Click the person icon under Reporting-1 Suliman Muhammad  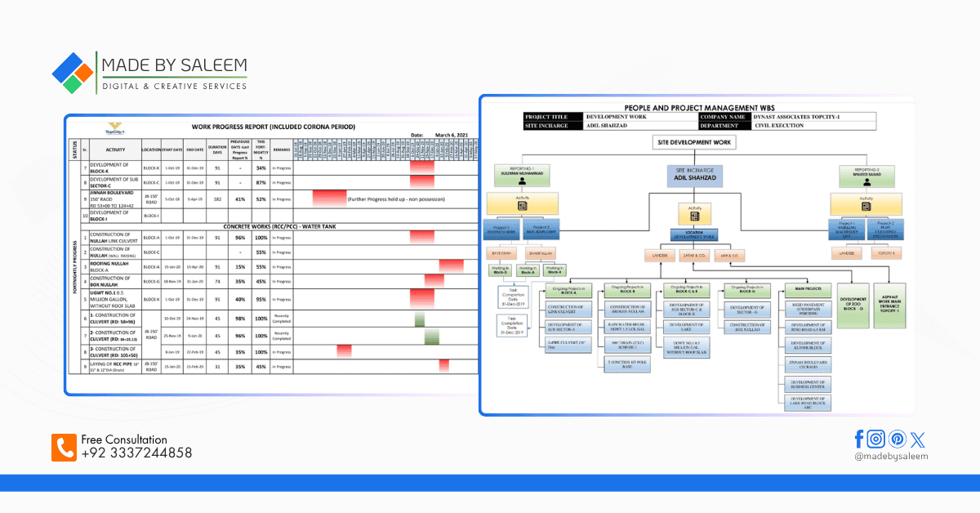[523, 181]
